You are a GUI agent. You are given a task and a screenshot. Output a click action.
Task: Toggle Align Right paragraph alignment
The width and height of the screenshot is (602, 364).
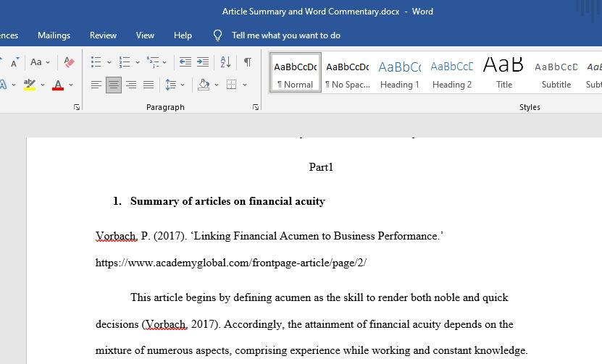[131, 85]
